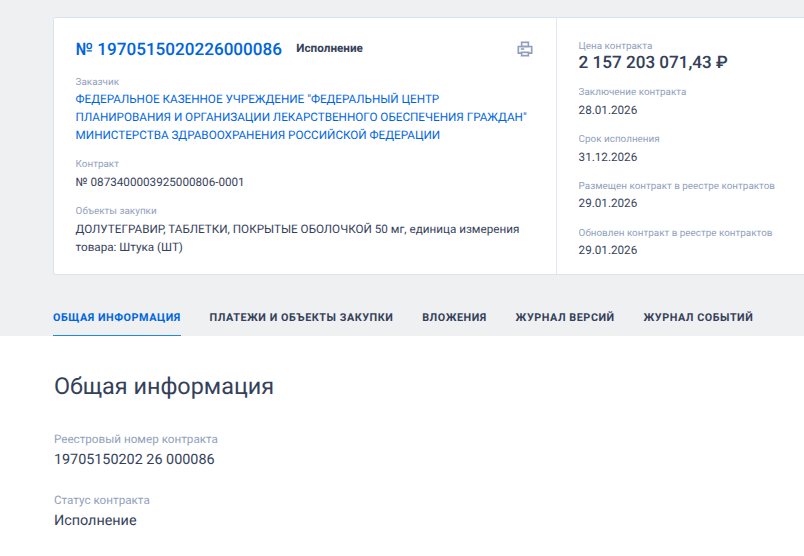Click the contract conclusion date 28.01.2026

click(x=607, y=110)
